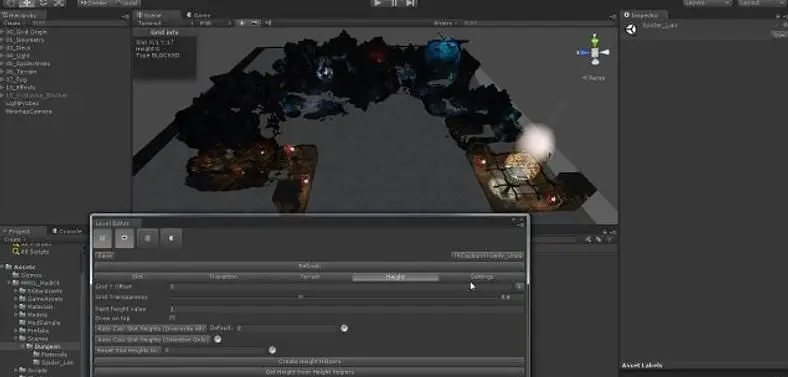Click Create Height Helpers button
Viewport: 788px width, 377px height.
310,361
